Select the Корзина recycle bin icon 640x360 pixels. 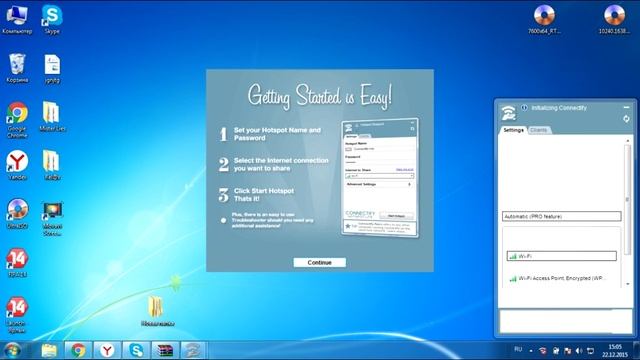[x=17, y=68]
